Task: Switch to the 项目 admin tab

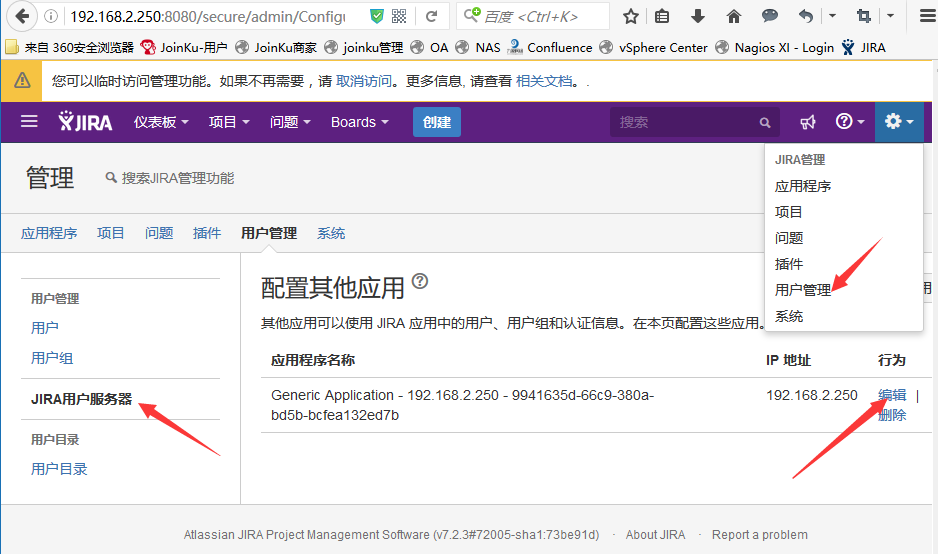Action: pyautogui.click(x=111, y=233)
